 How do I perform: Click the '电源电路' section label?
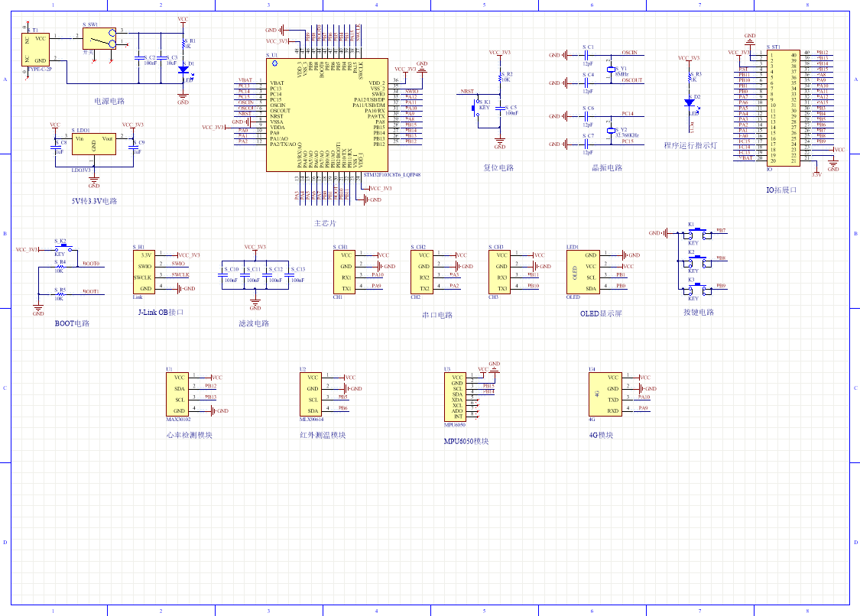[109, 101]
